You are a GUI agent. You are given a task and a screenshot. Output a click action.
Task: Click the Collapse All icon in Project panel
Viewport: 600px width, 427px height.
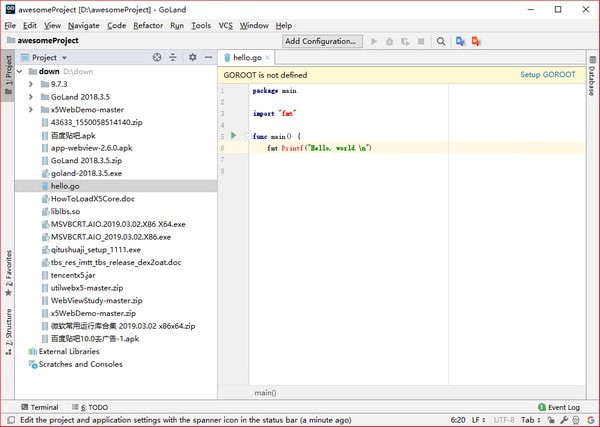click(x=175, y=57)
